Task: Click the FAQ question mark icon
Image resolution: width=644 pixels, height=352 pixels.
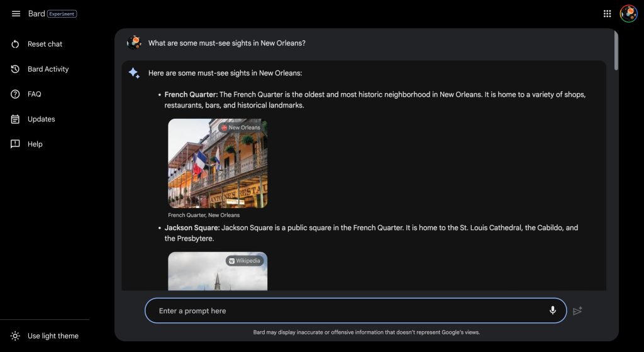Action: click(x=16, y=94)
